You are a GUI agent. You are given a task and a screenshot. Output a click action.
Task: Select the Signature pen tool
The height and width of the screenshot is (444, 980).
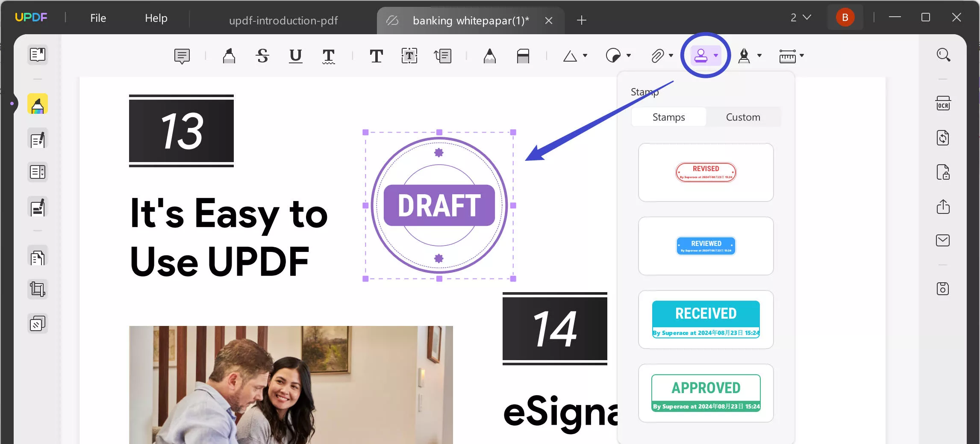[744, 56]
